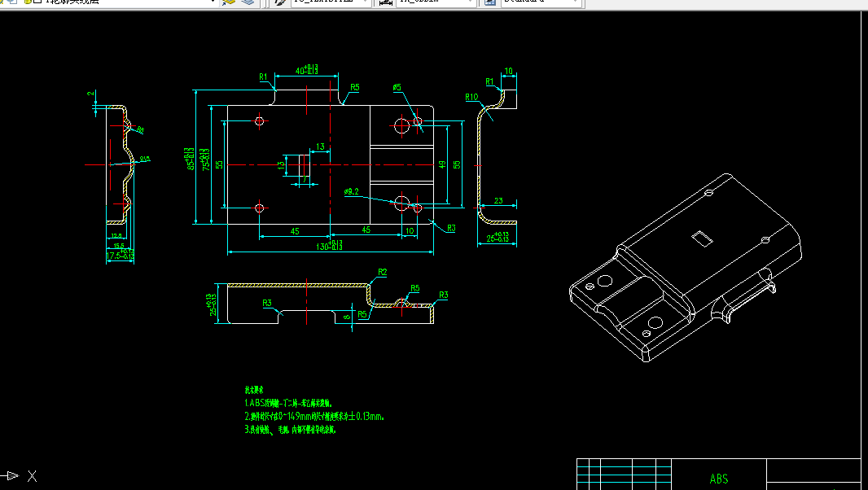Viewport: 868px width, 490px height.
Task: Select the 40±0.13 dimension above top view
Action: pos(307,70)
